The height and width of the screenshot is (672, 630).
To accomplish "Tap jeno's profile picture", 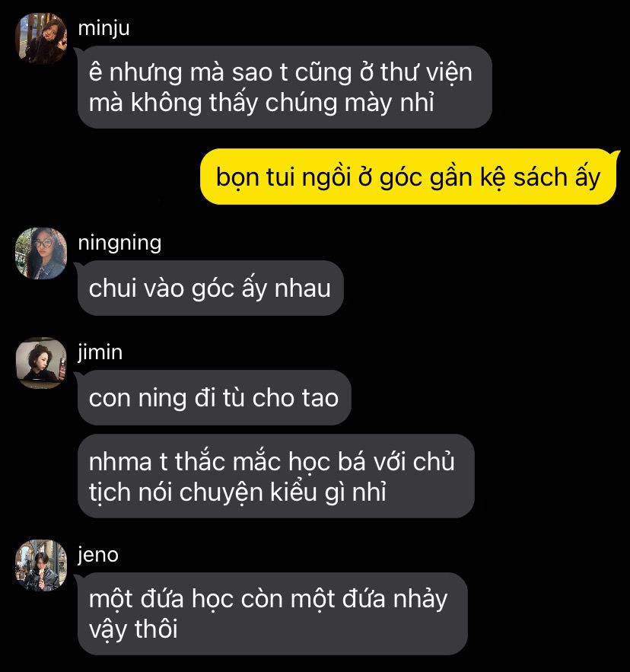I will point(41,565).
